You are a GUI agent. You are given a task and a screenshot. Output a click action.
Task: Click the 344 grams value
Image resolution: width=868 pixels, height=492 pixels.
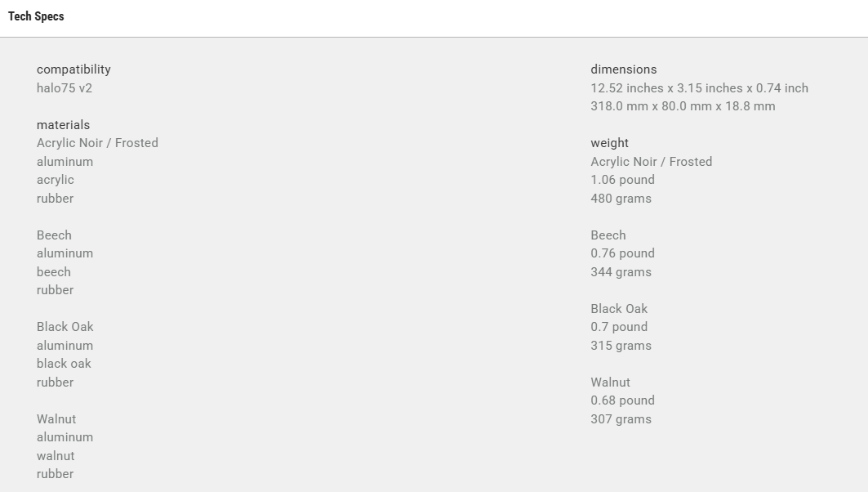click(x=621, y=272)
